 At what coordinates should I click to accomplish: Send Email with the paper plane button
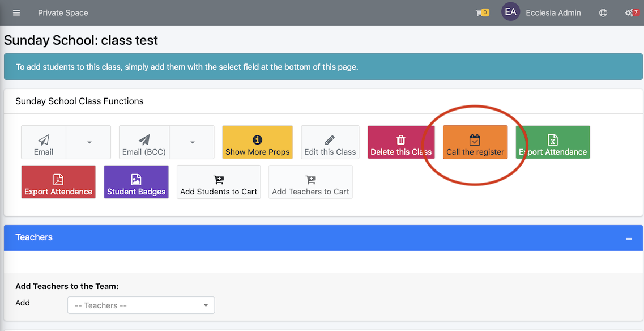point(44,142)
